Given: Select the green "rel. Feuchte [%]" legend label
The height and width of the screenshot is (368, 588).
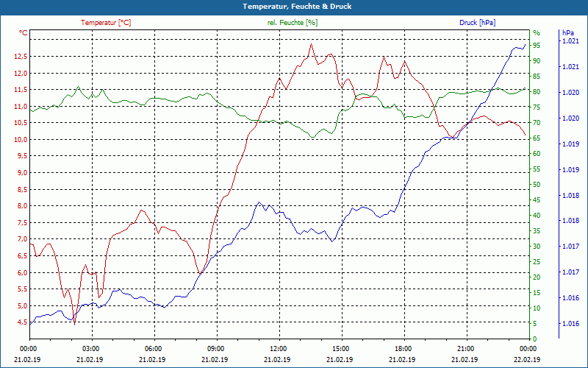Looking at the screenshot, I should coord(292,23).
